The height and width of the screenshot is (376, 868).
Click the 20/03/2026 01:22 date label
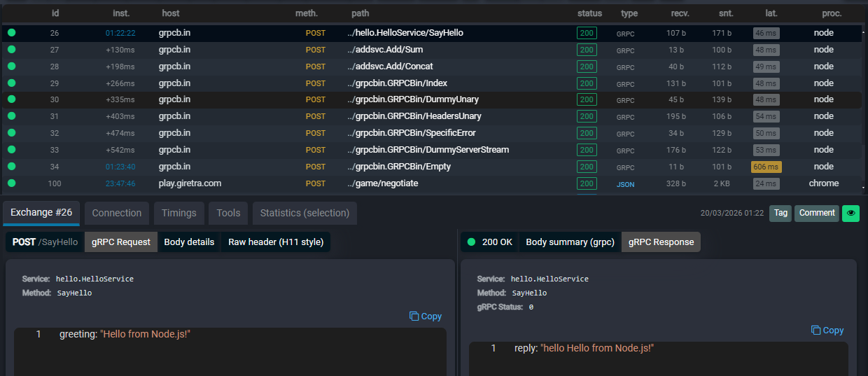pos(732,213)
